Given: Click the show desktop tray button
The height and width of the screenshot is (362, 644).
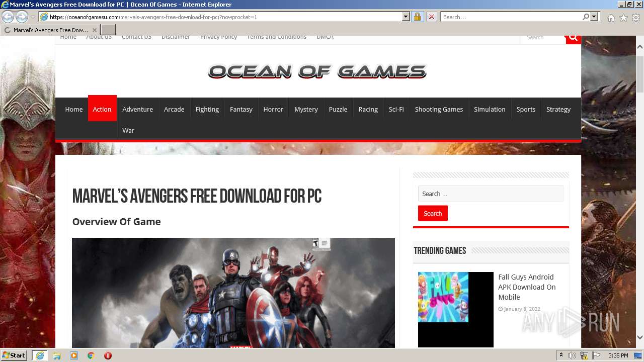Looking at the screenshot, I should [638, 355].
